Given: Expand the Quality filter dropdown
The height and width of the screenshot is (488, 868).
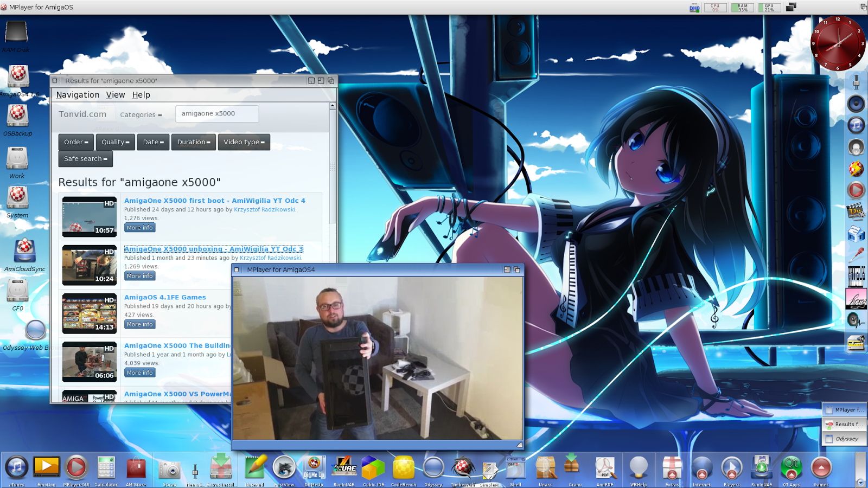Looking at the screenshot, I should tap(115, 142).
